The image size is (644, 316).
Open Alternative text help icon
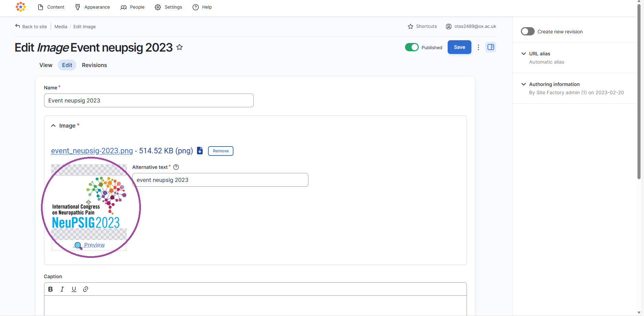click(x=176, y=167)
